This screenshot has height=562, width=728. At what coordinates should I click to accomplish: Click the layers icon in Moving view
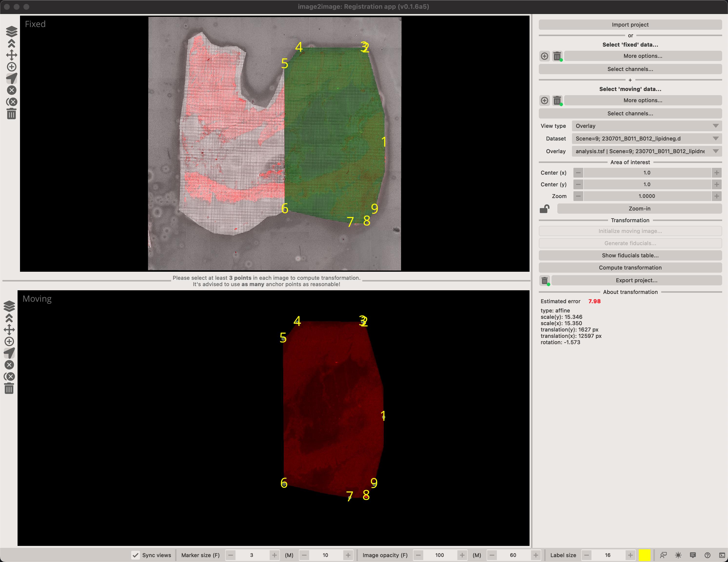pyautogui.click(x=9, y=306)
